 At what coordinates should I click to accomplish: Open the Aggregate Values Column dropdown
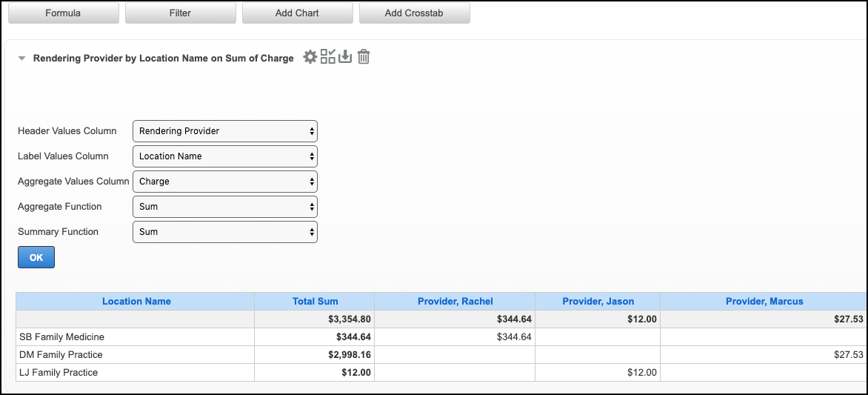224,182
